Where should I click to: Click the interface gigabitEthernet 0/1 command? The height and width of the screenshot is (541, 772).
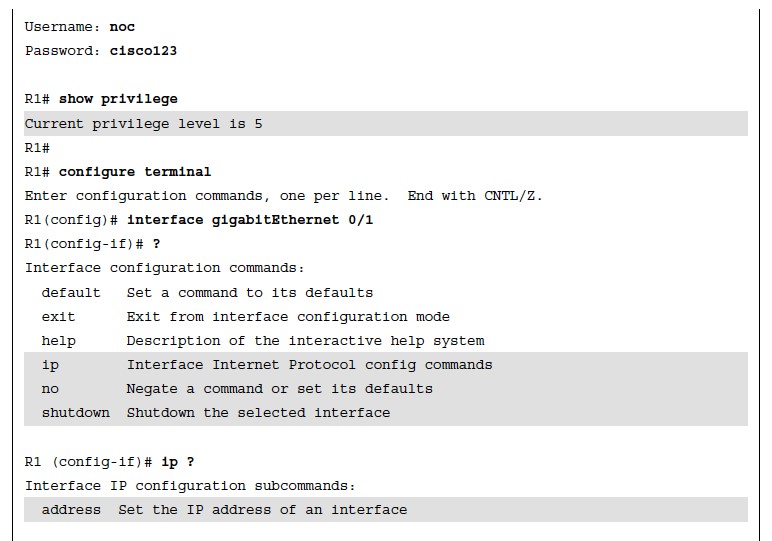tap(250, 220)
